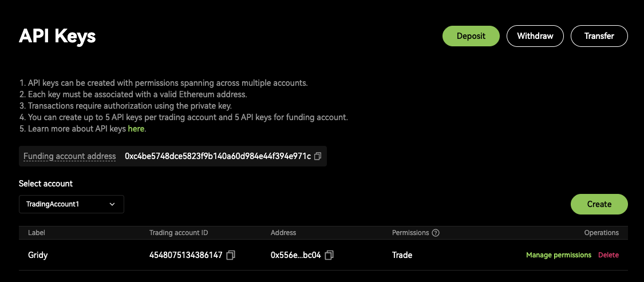The image size is (644, 282).
Task: Click the Withdraw button
Action: [535, 36]
